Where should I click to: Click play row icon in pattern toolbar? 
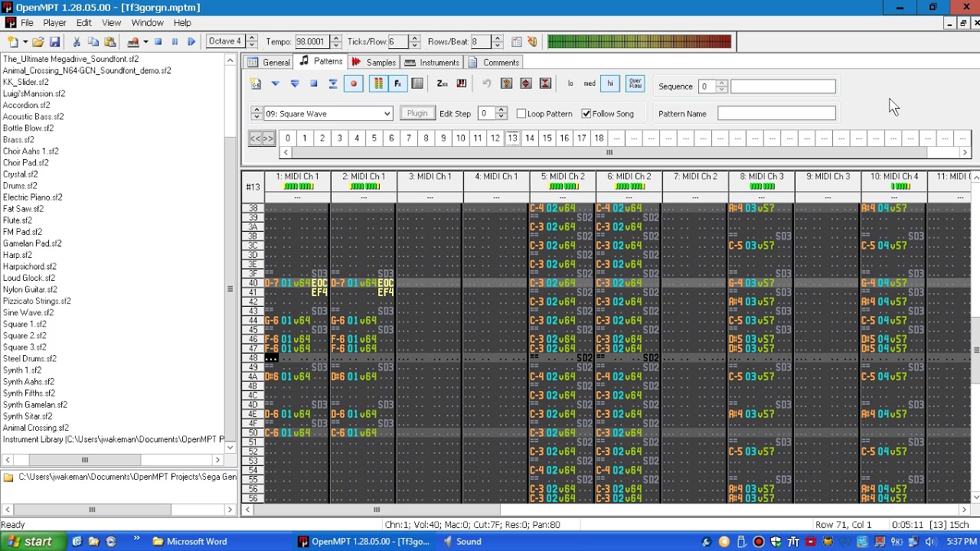(x=333, y=83)
